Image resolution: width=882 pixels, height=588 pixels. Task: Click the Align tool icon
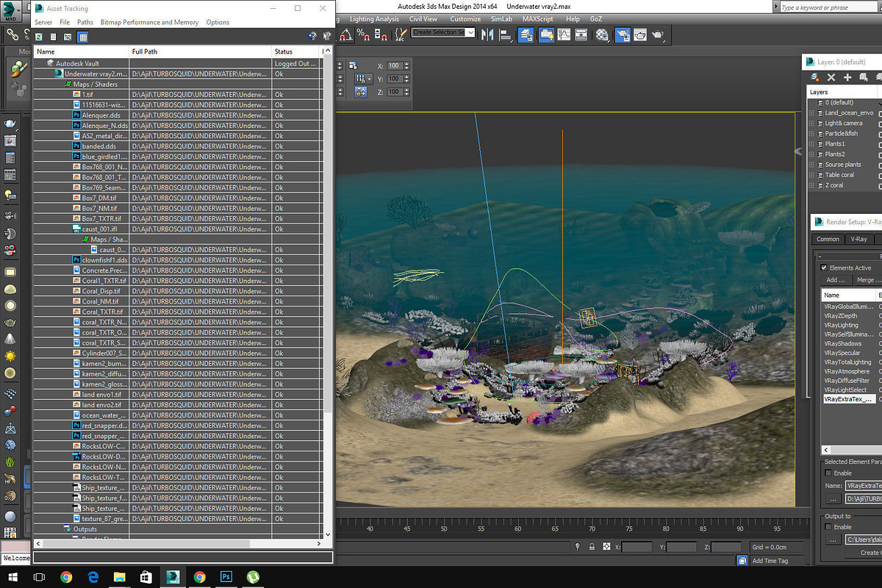(x=504, y=34)
